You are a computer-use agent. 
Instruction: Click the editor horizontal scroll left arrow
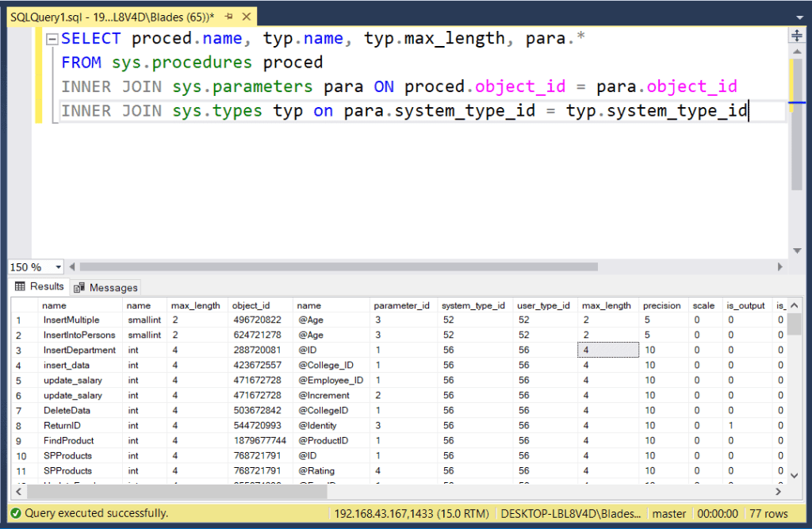(x=71, y=267)
